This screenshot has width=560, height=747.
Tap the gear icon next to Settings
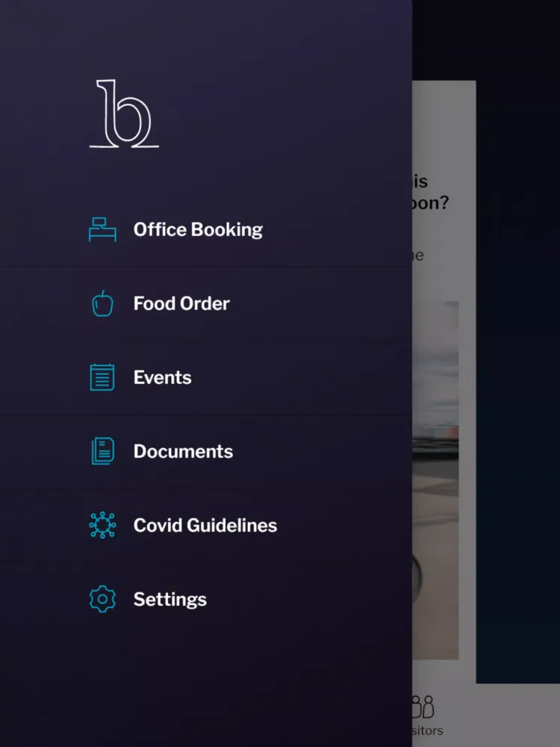(x=102, y=599)
